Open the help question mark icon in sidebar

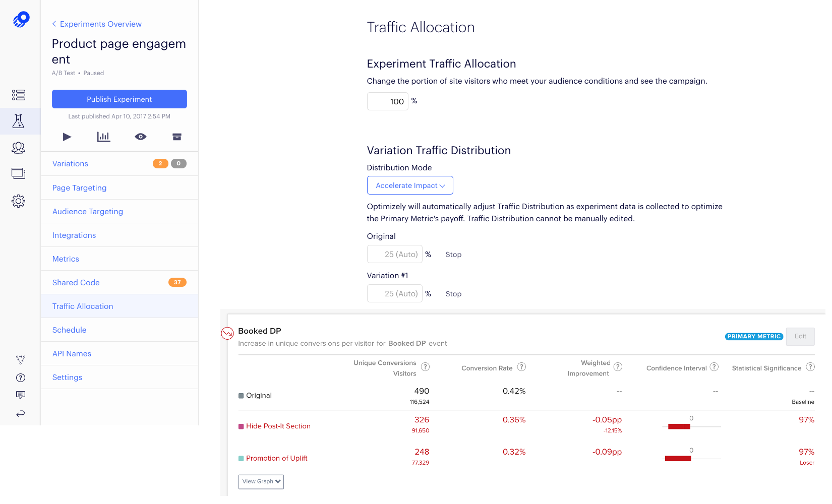coord(21,377)
